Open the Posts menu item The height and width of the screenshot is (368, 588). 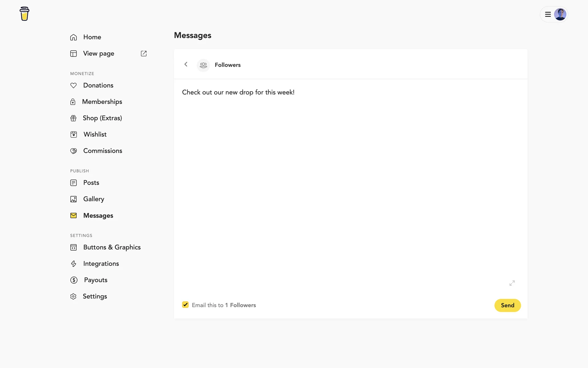[91, 183]
